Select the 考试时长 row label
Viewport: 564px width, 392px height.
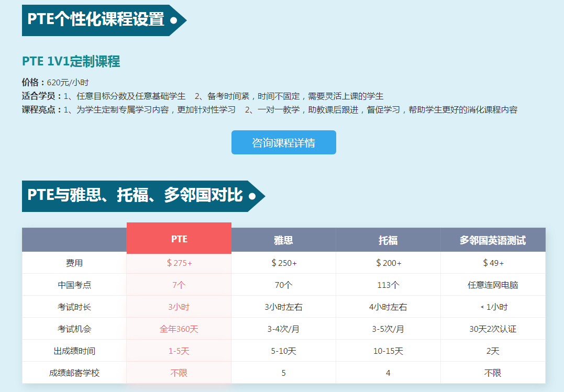pos(74,307)
